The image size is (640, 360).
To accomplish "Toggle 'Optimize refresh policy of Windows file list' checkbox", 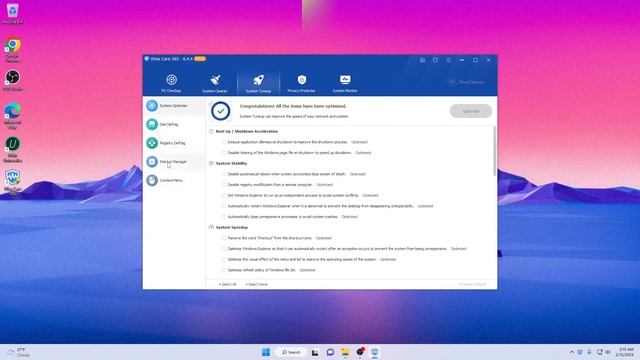I will tap(224, 270).
